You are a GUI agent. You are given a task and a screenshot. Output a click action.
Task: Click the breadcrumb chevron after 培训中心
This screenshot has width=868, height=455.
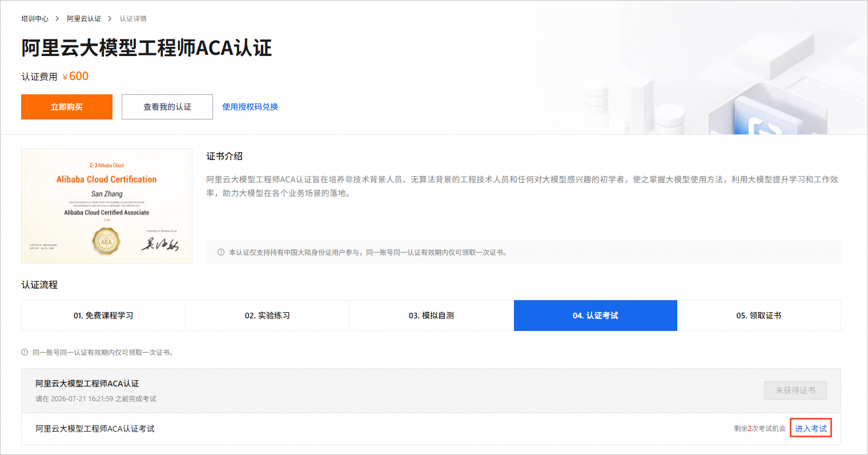click(57, 19)
